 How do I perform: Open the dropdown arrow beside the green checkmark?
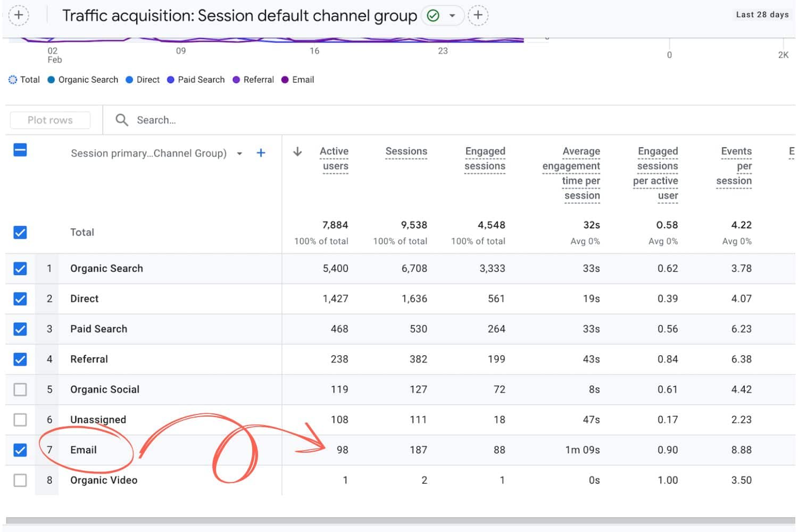pyautogui.click(x=452, y=15)
